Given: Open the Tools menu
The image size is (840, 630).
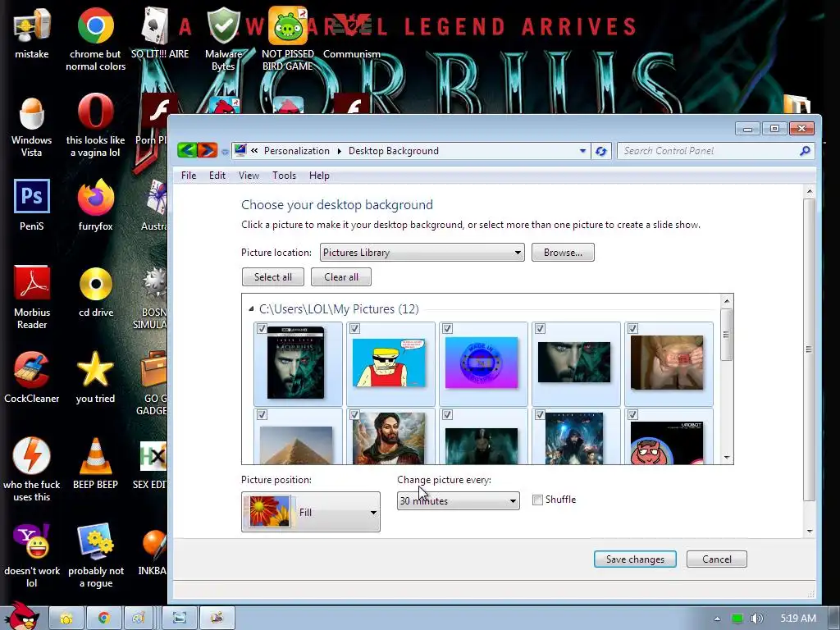Looking at the screenshot, I should [x=284, y=176].
